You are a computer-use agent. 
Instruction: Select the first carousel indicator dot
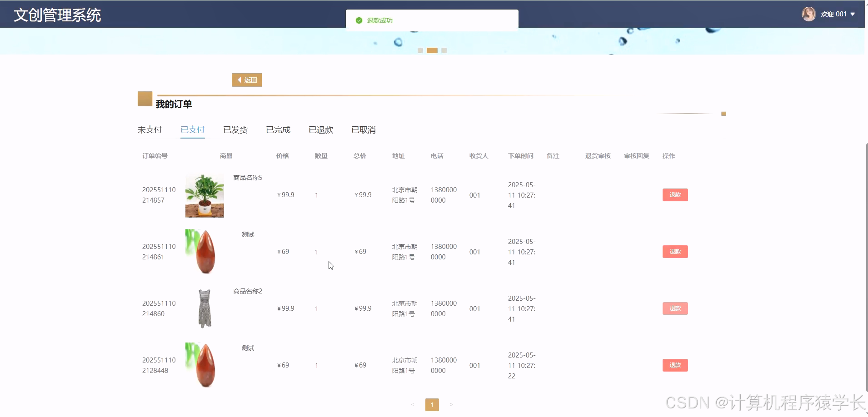[420, 50]
